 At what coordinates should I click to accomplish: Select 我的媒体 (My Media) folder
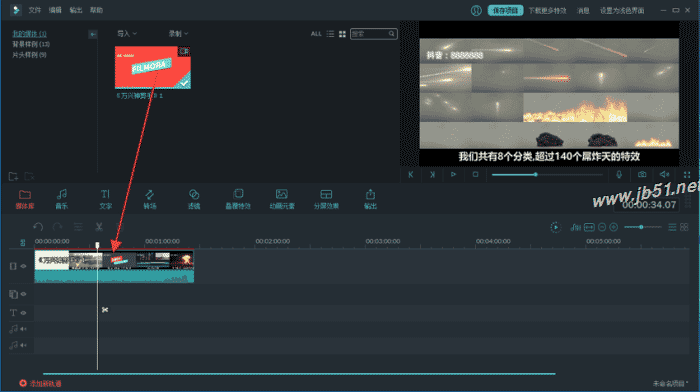(29, 33)
